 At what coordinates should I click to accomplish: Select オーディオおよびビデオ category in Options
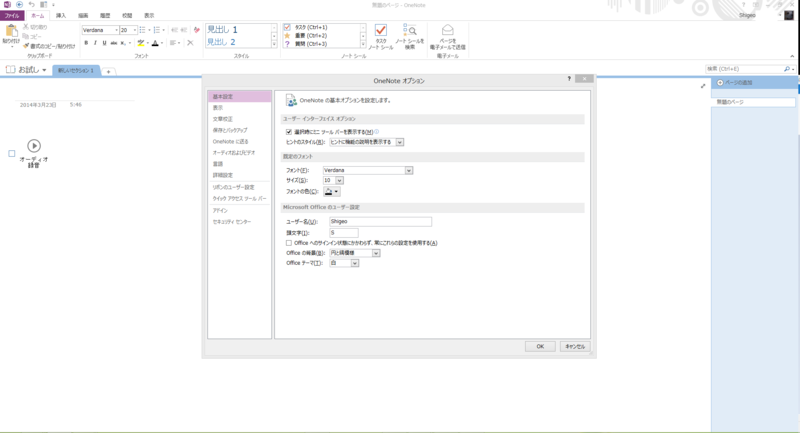click(x=239, y=152)
